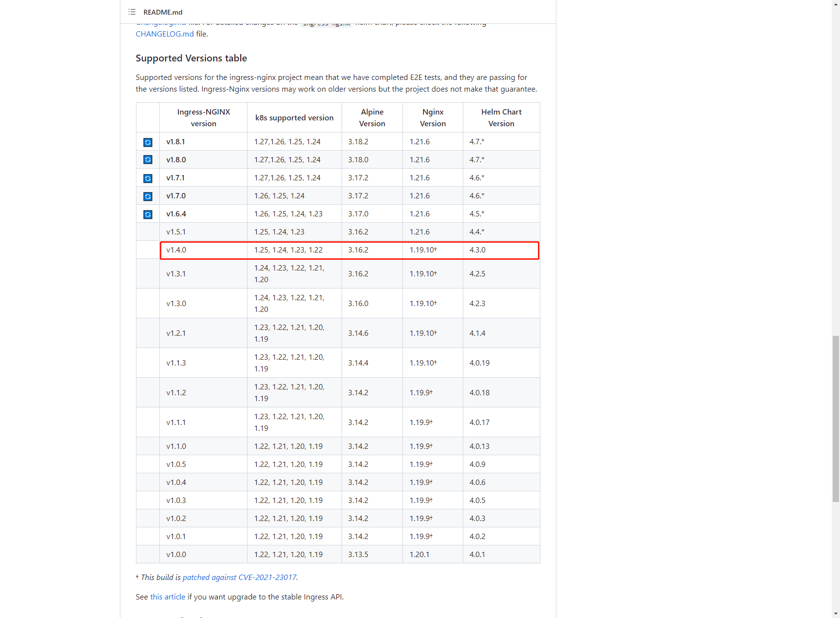The height and width of the screenshot is (618, 840).
Task: Click the page scrollbar down arrow
Action: click(836, 614)
